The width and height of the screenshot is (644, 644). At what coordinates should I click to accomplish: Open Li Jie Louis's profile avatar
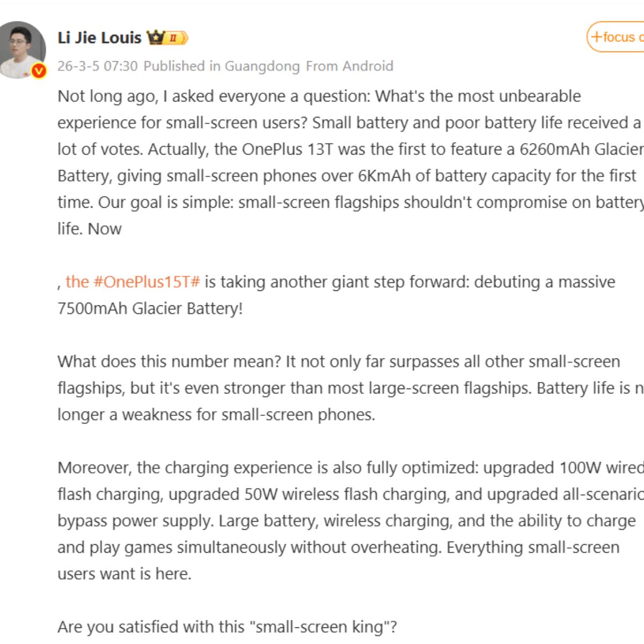tap(22, 49)
